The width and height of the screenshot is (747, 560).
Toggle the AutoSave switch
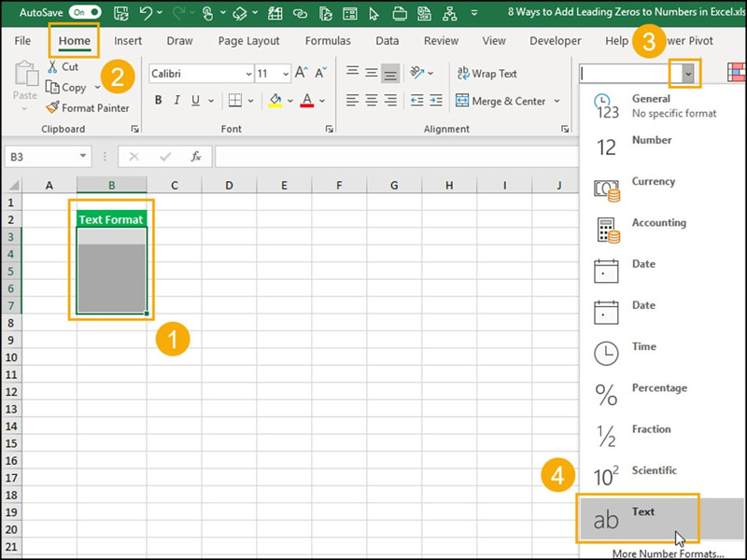[x=85, y=13]
